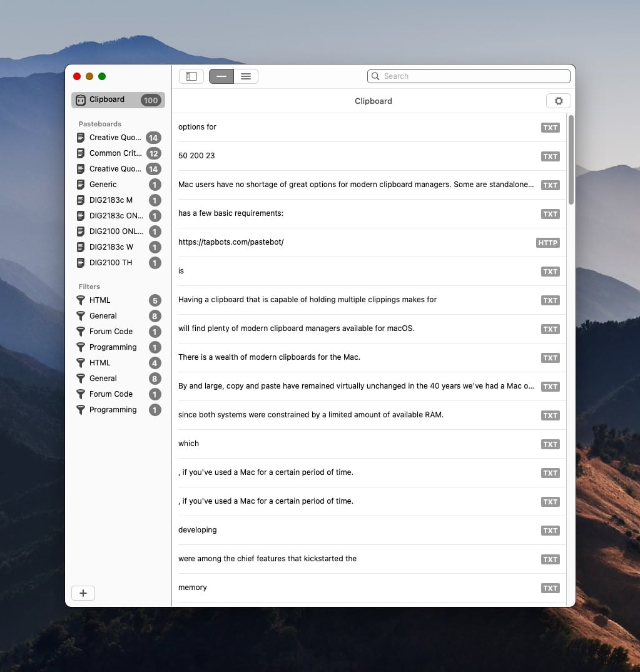Click the DIG2100 TH pasteboard icon
This screenshot has width=640, height=672.
point(81,263)
